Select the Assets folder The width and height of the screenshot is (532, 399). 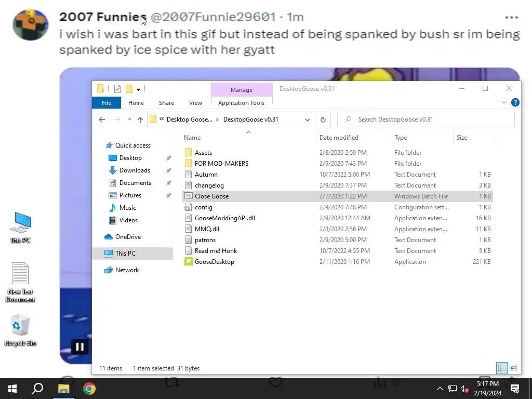click(x=337, y=153)
